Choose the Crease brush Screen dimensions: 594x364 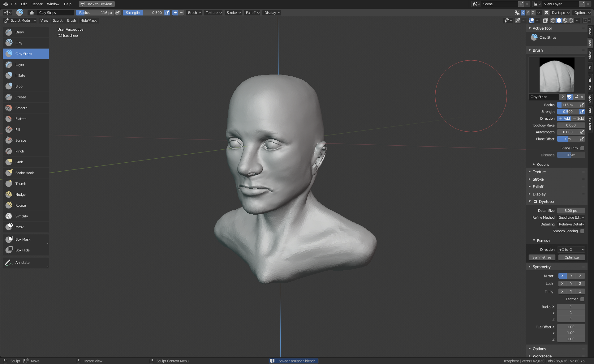pos(21,97)
